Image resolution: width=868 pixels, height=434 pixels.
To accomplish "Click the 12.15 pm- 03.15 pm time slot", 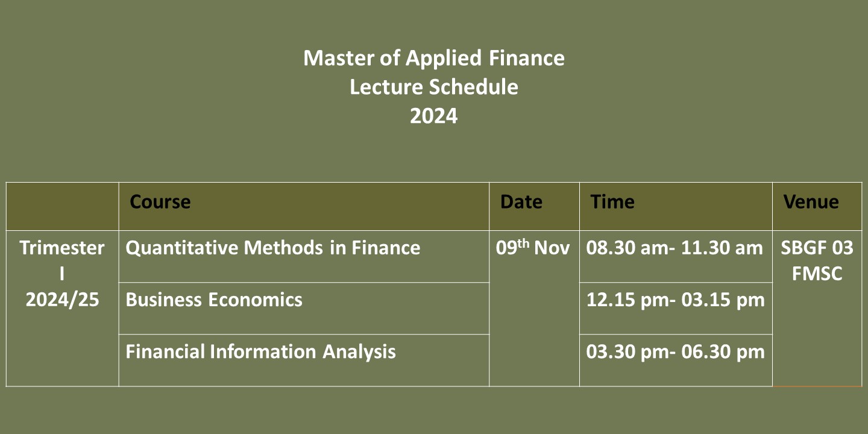I will point(675,300).
